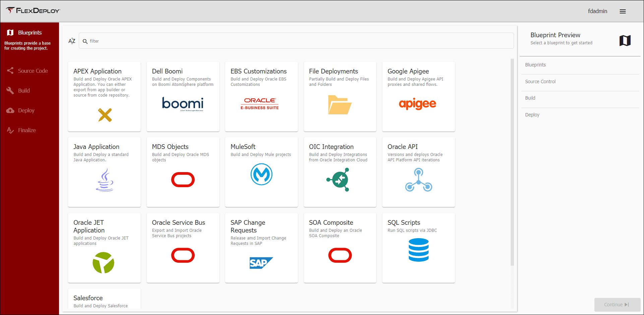Click the fdadmin username
Image resolution: width=644 pixels, height=315 pixels.
click(597, 11)
